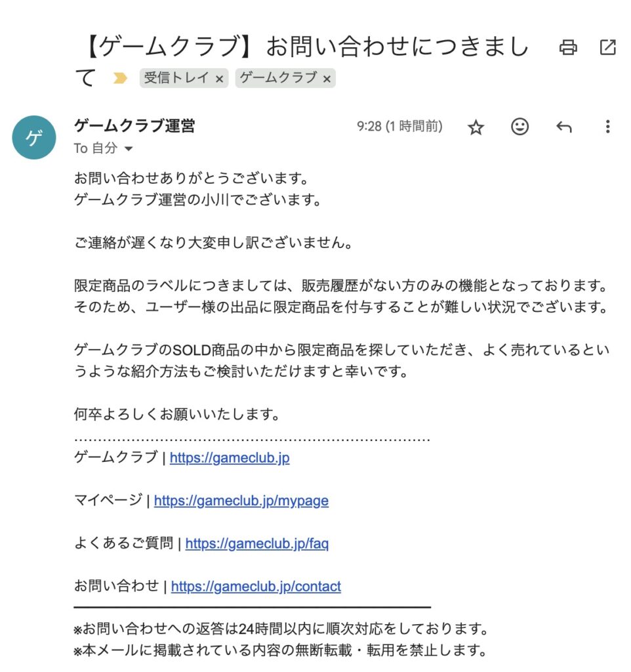Follow the gameclub.jp/faq link

point(257,543)
